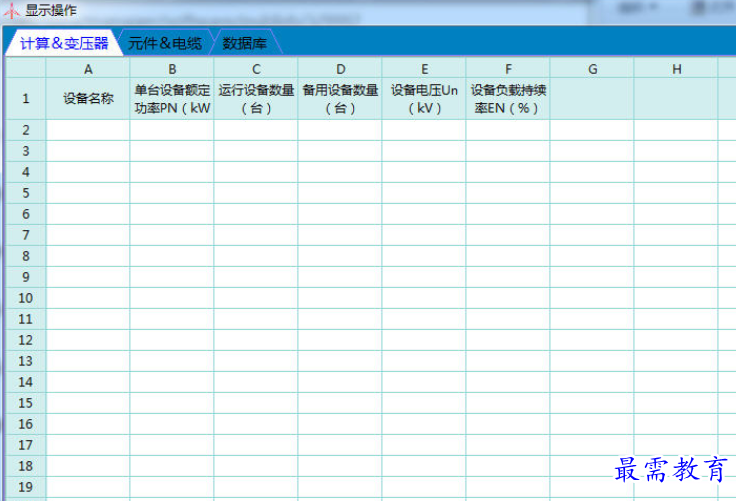Click the 备用设备数量（台） cell

coord(340,99)
